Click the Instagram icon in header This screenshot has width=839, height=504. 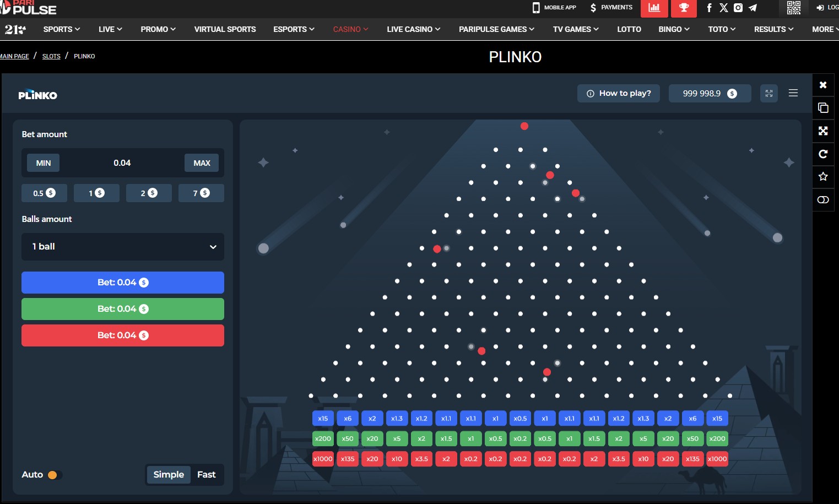[x=738, y=8]
